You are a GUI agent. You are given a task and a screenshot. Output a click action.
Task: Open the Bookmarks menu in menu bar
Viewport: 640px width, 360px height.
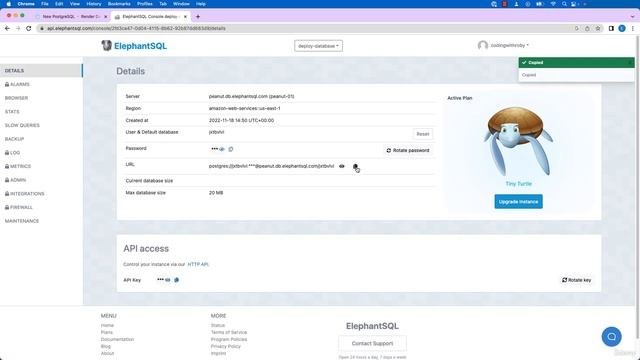click(x=119, y=4)
